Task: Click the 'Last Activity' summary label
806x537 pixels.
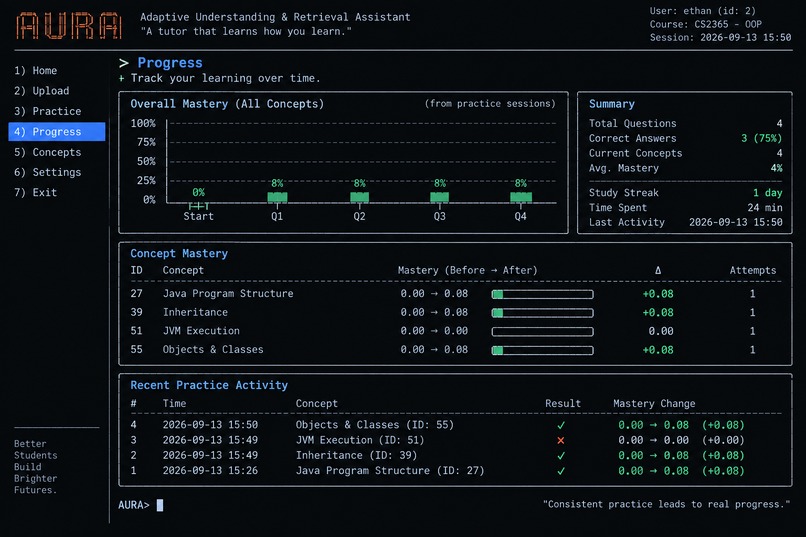Action: pos(627,223)
